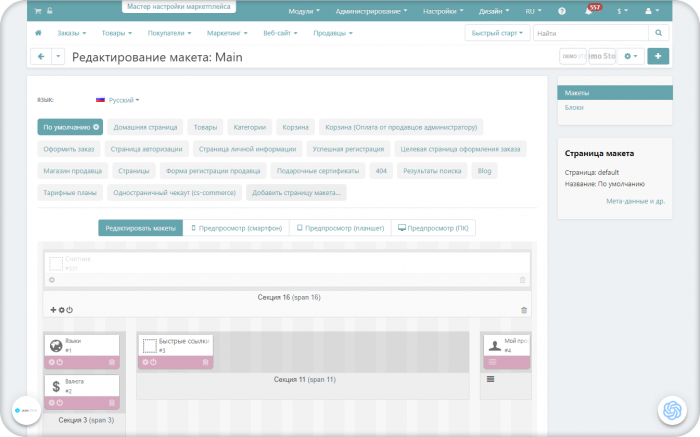Select the Оформить заказ layout page
This screenshot has height=437, width=700.
pyautogui.click(x=69, y=149)
